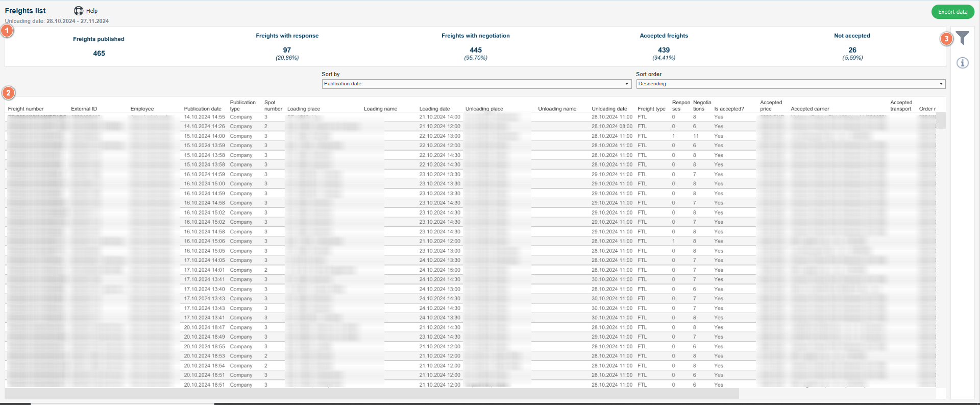Click the Employee column header
The width and height of the screenshot is (980, 405).
click(x=142, y=109)
